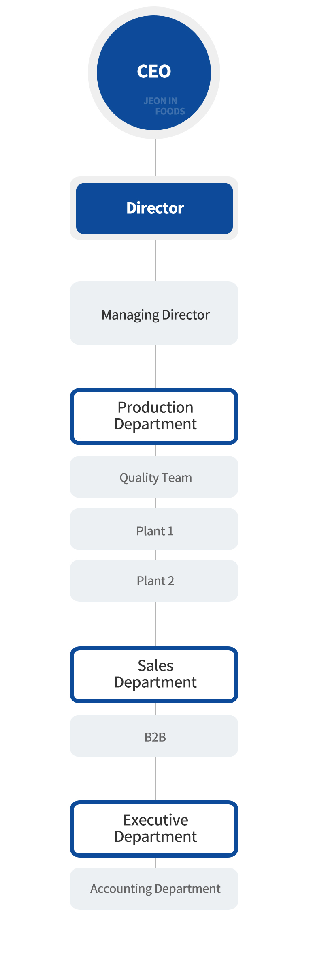This screenshot has width=311, height=980.
Task: Click the Director box
Action: (154, 208)
